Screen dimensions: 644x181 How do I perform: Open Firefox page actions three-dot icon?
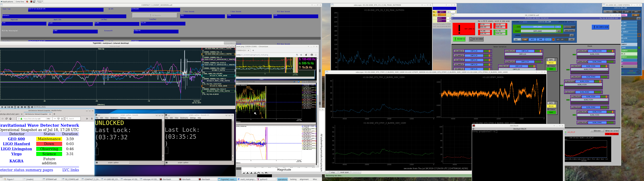[x=55, y=119]
